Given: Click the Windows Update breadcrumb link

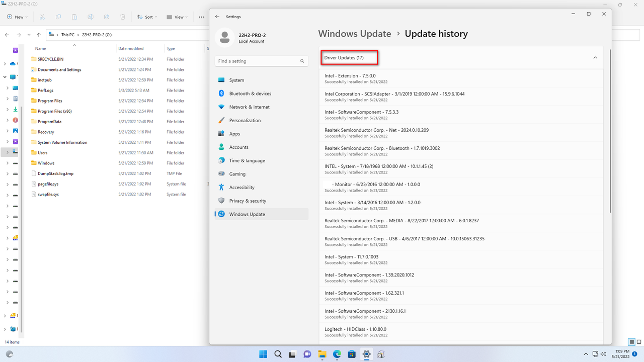Looking at the screenshot, I should point(355,34).
